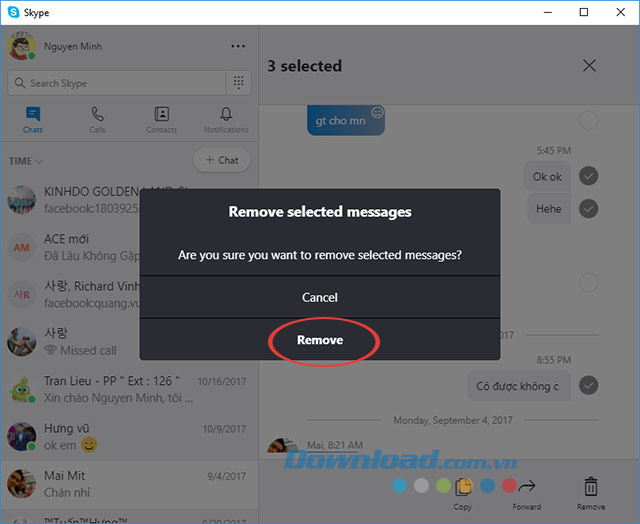This screenshot has height=524, width=640.
Task: Deselect the 'Ok ok' message checkmark
Action: (588, 176)
